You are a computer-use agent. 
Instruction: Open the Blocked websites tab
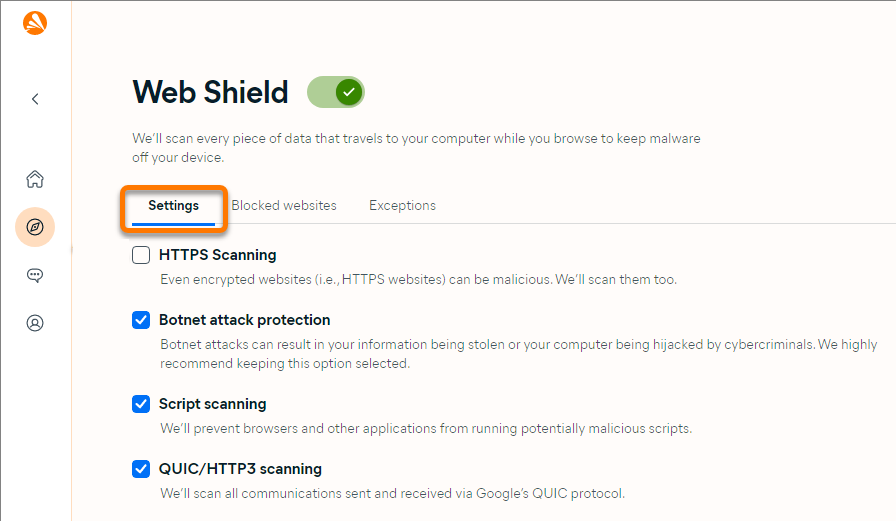coord(284,206)
